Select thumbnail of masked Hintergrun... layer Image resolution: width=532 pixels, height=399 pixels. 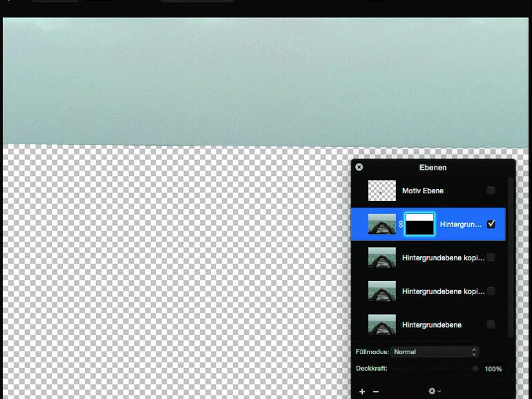(x=381, y=224)
